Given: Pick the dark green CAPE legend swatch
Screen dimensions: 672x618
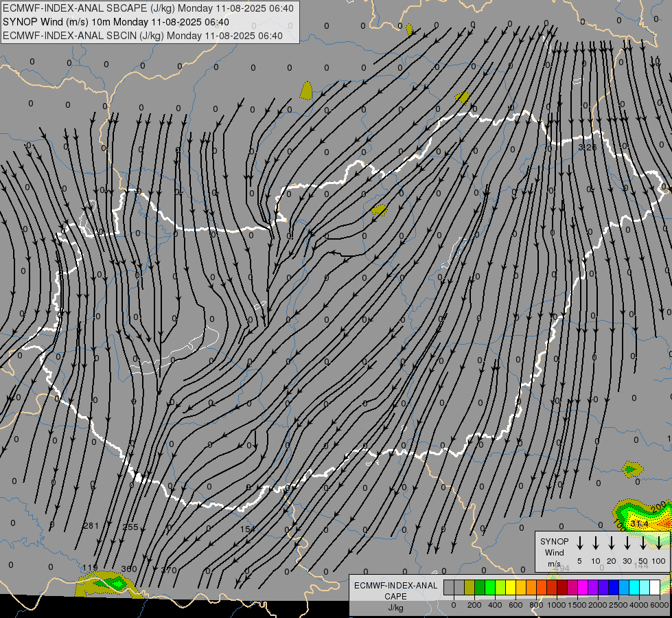Looking at the screenshot, I should pyautogui.click(x=480, y=587).
